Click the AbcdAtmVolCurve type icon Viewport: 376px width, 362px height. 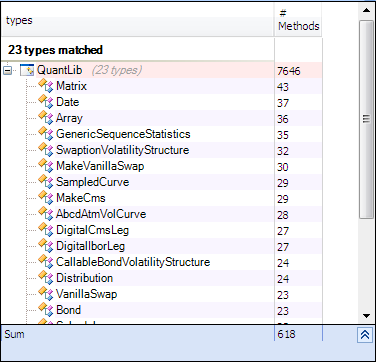click(46, 214)
